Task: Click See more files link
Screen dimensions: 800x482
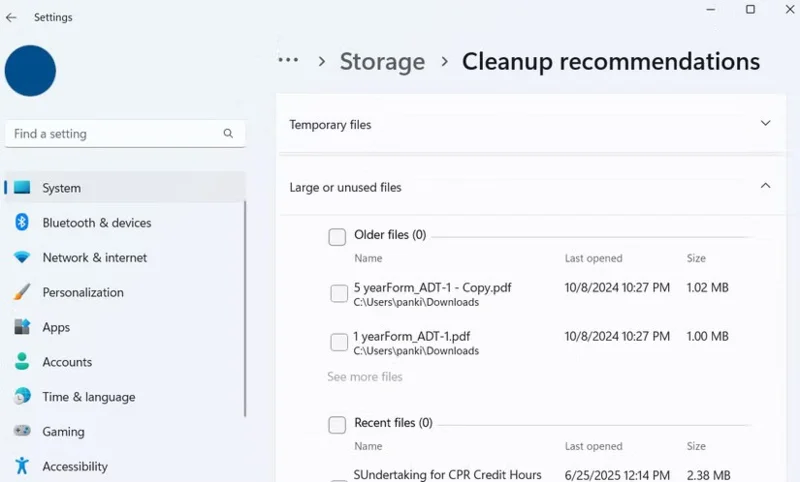Action: pyautogui.click(x=364, y=377)
